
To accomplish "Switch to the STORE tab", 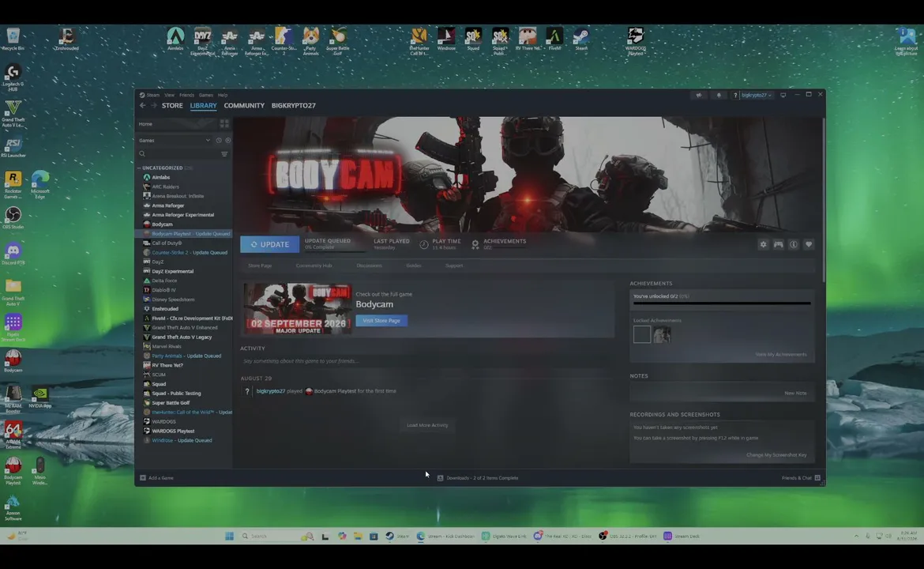I will (172, 106).
